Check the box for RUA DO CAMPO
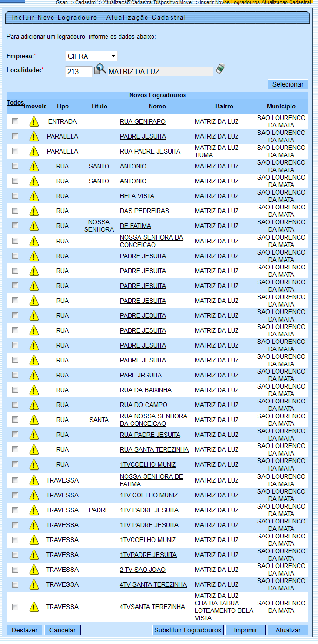The height and width of the screenshot is (644, 318). [15, 405]
